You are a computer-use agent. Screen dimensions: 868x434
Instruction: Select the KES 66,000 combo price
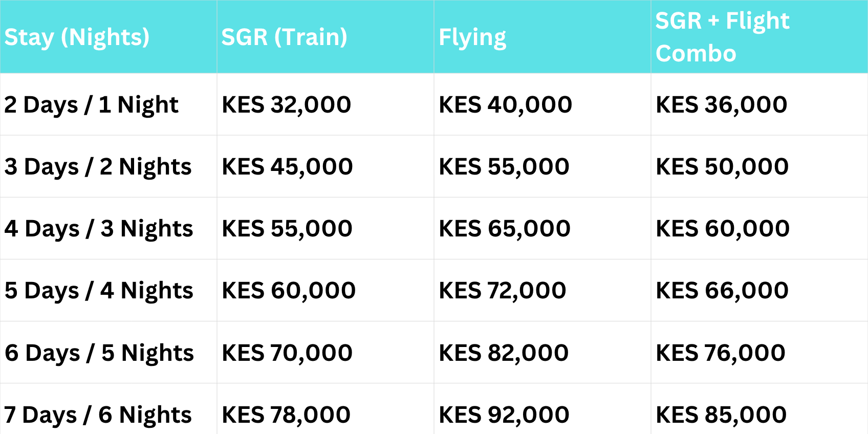[722, 291]
